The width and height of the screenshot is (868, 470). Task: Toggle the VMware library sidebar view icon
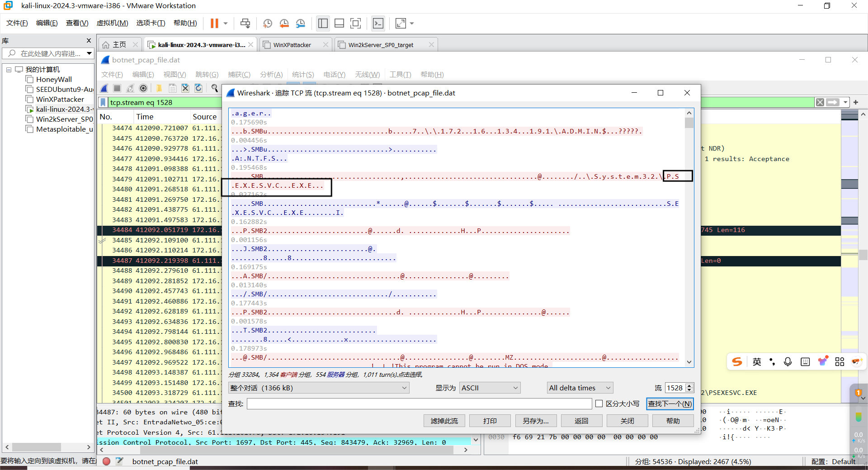coord(323,23)
